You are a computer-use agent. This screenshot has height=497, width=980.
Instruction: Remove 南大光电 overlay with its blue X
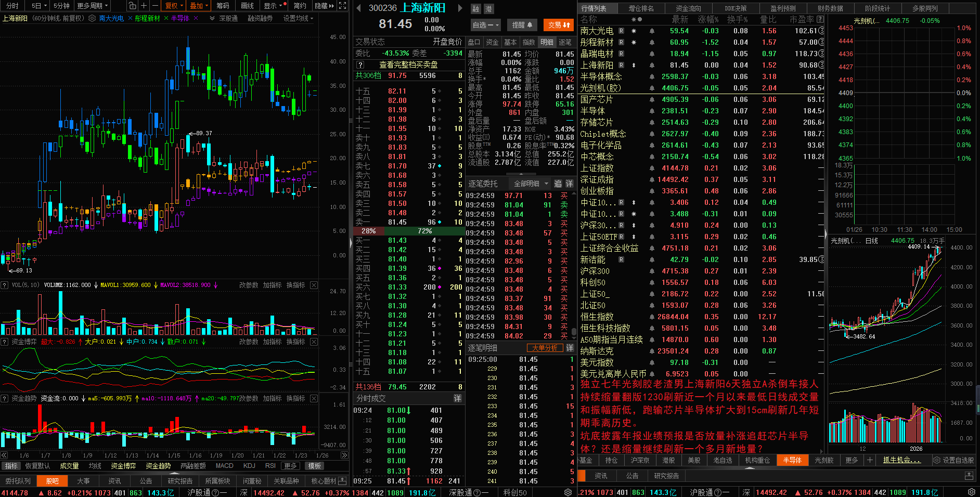tap(130, 18)
